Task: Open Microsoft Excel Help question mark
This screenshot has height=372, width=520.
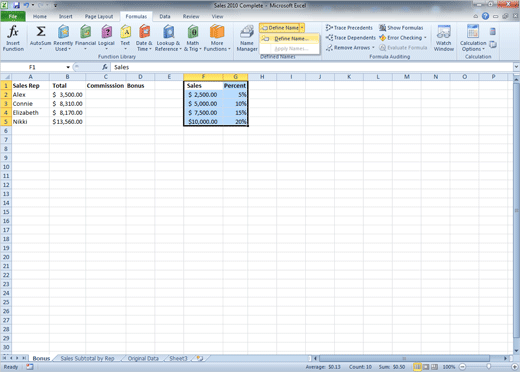Action: (485, 16)
